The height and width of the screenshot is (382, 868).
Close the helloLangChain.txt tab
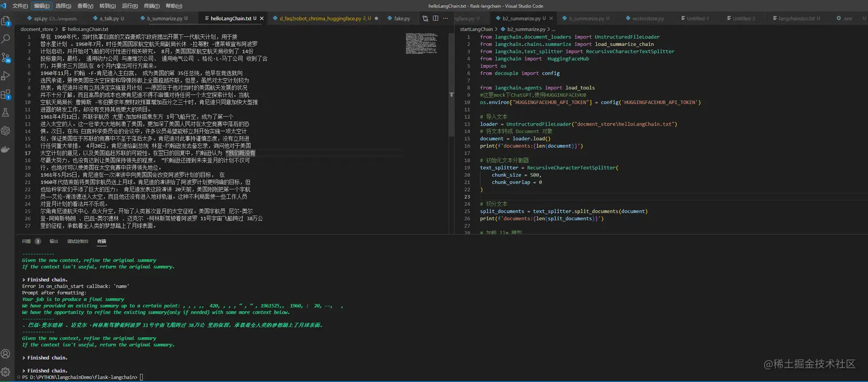tap(262, 18)
